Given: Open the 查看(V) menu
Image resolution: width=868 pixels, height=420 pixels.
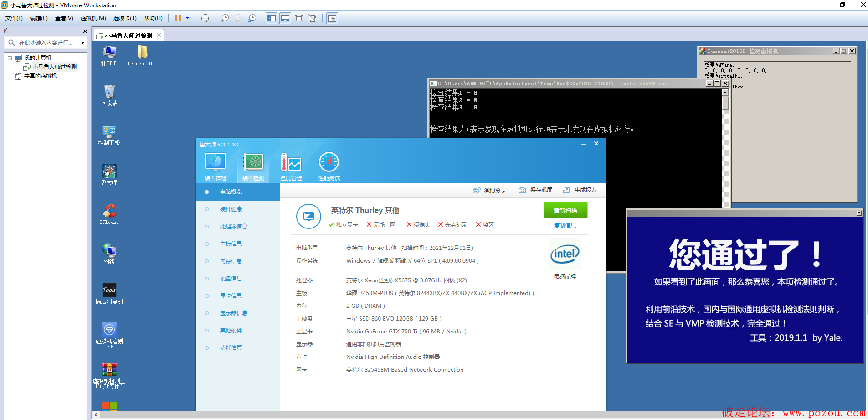Looking at the screenshot, I should click(x=64, y=18).
